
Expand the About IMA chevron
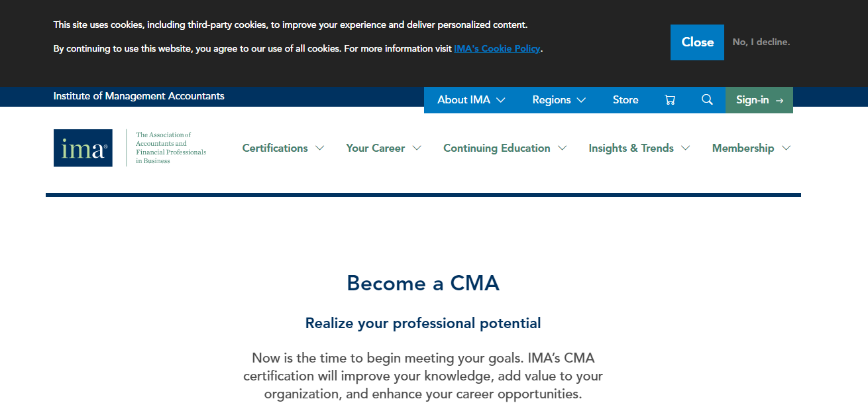[500, 100]
